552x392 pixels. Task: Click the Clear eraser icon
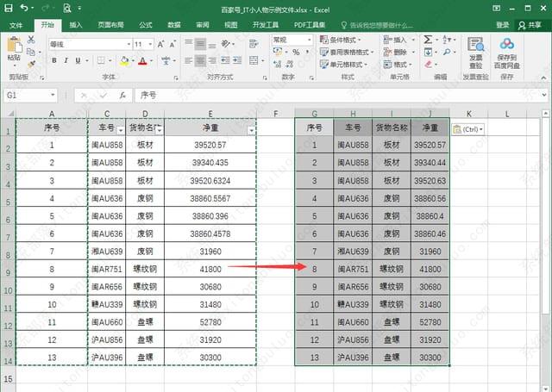(x=428, y=65)
